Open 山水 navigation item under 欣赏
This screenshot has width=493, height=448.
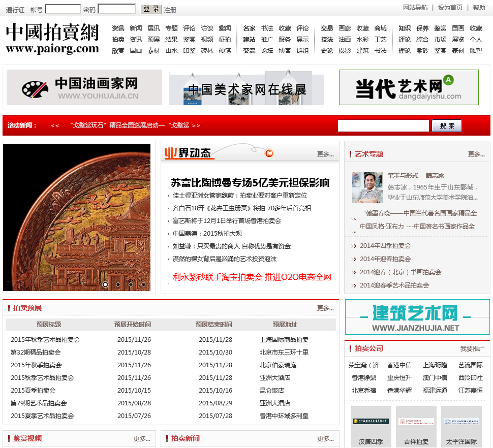pos(171,51)
